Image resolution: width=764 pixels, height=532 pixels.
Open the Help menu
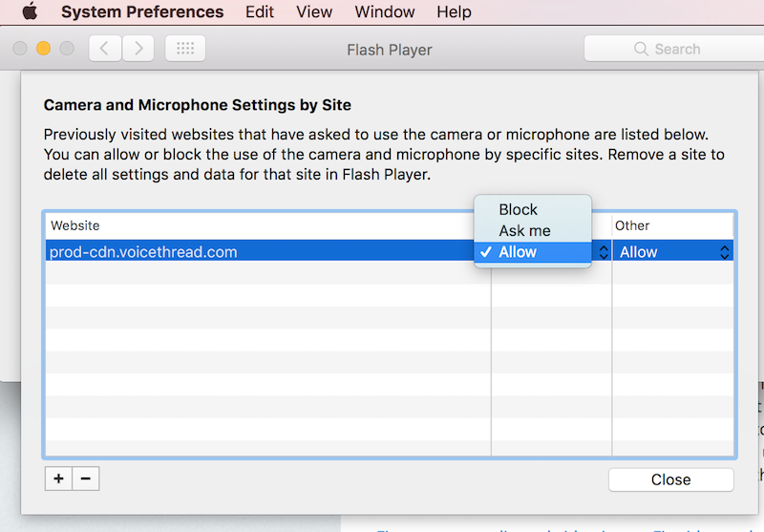point(454,11)
